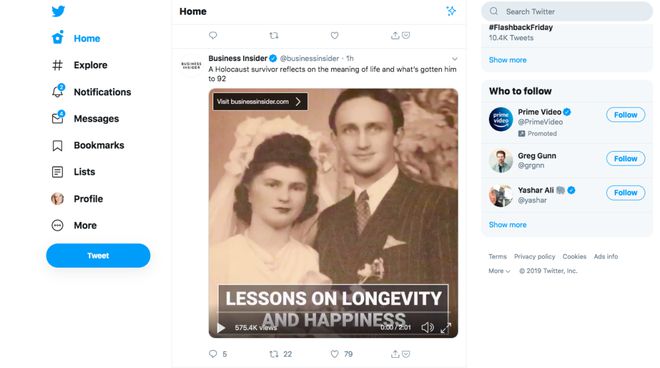The width and height of the screenshot is (660, 368).
Task: Open the sparkle top tweets icon
Action: click(x=451, y=11)
